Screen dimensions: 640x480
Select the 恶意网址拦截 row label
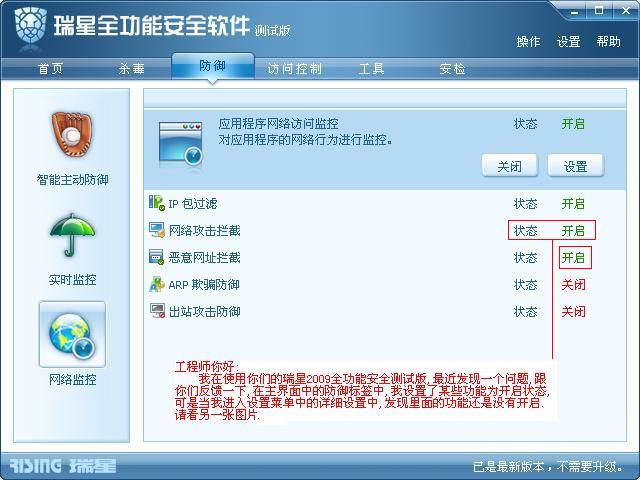pos(204,258)
